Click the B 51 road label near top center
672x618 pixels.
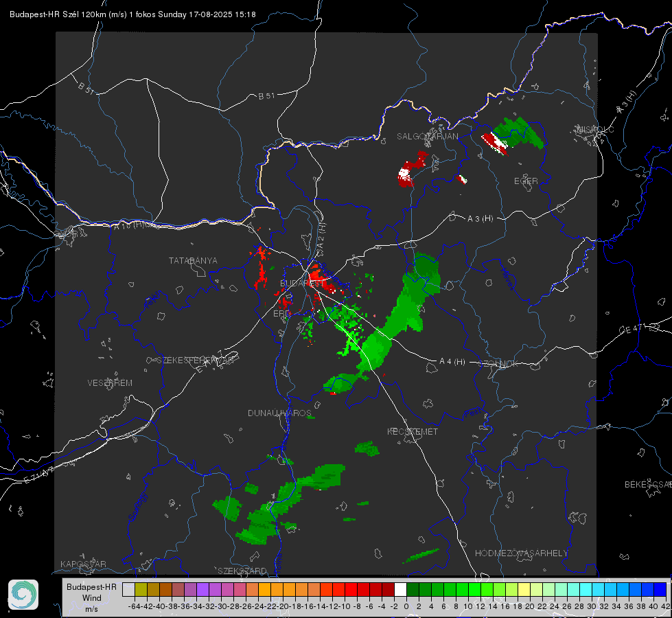(x=266, y=96)
